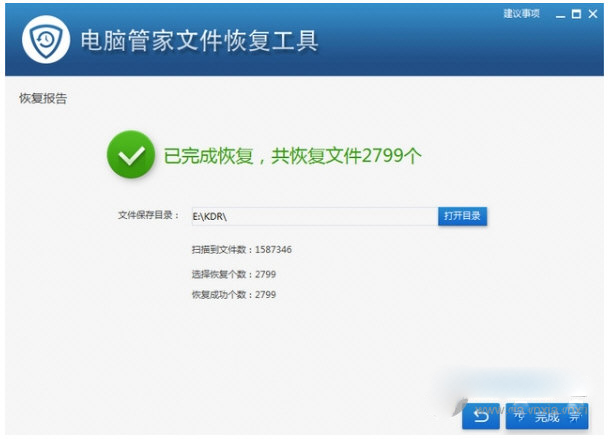
Task: Select the 恢复报告 section heading
Action: click(x=43, y=99)
